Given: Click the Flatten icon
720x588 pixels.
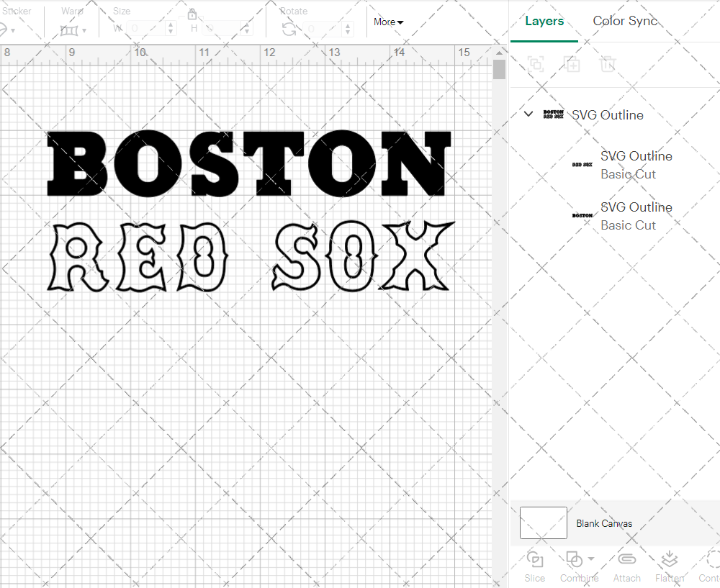Looking at the screenshot, I should pyautogui.click(x=670, y=560).
